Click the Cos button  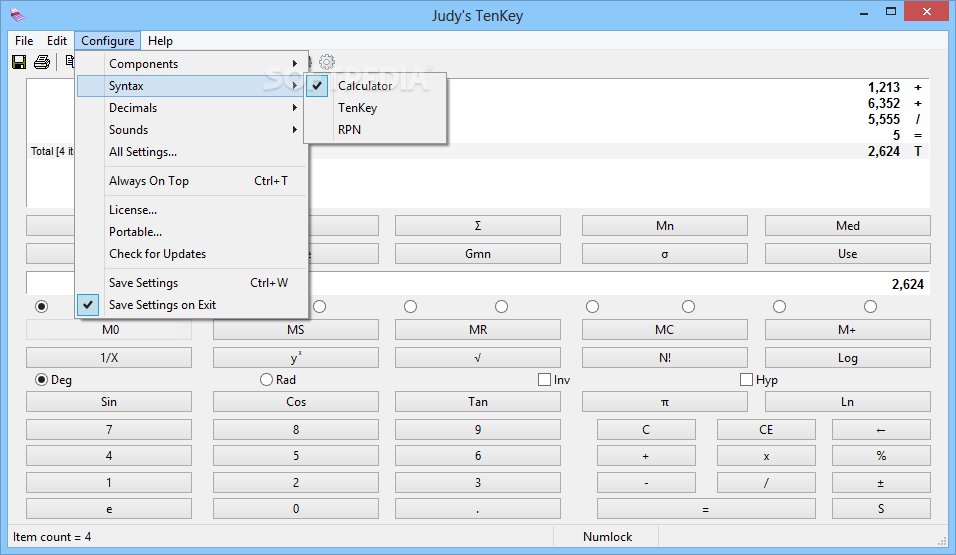[296, 402]
